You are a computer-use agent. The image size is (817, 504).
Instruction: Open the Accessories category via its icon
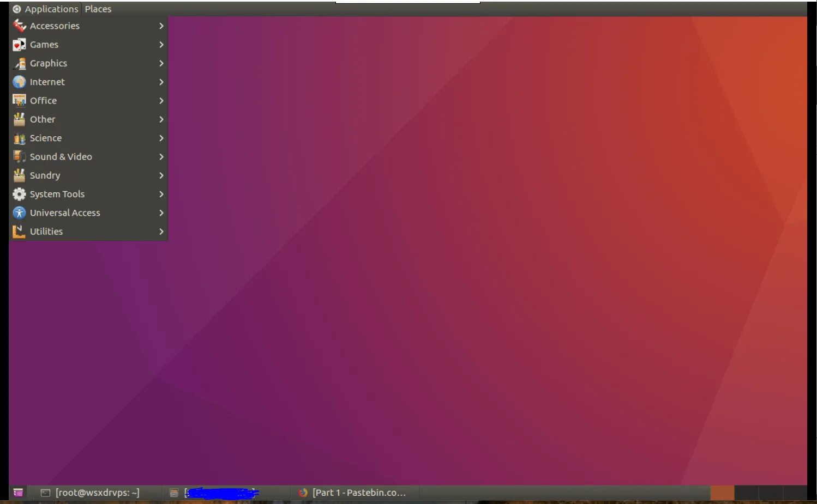[x=19, y=26]
